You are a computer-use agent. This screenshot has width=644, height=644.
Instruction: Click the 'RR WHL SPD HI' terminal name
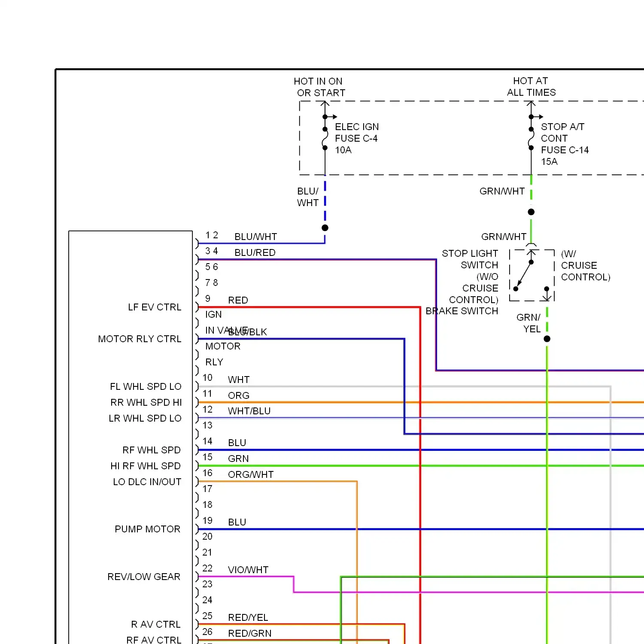(x=146, y=403)
